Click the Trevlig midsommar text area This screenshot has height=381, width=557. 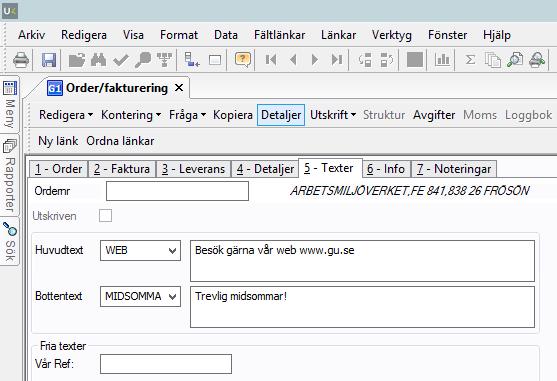pos(362,307)
